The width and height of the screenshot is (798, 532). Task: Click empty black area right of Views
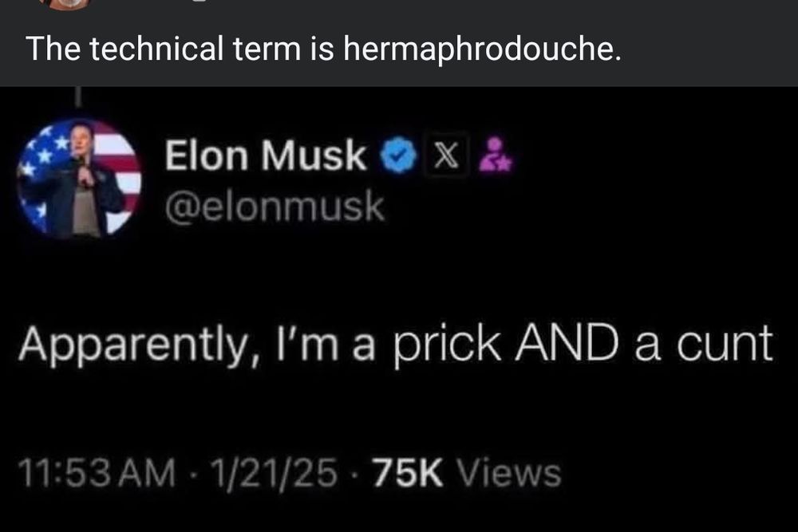coord(678,473)
